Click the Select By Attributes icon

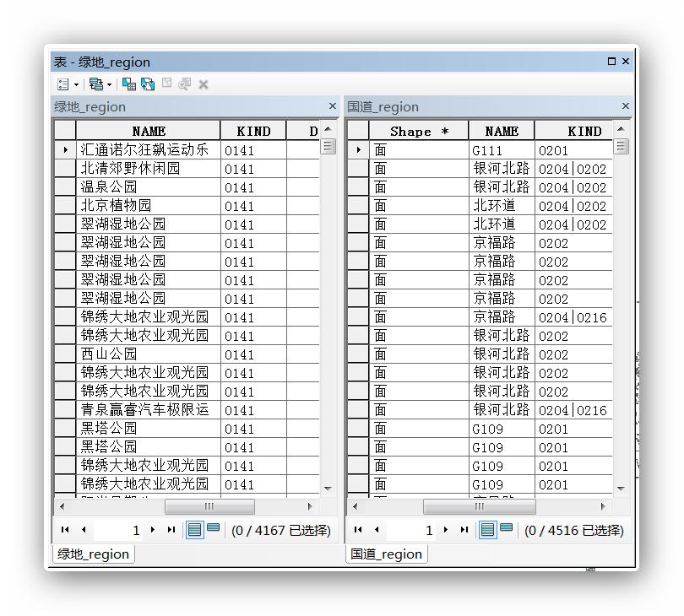[129, 84]
